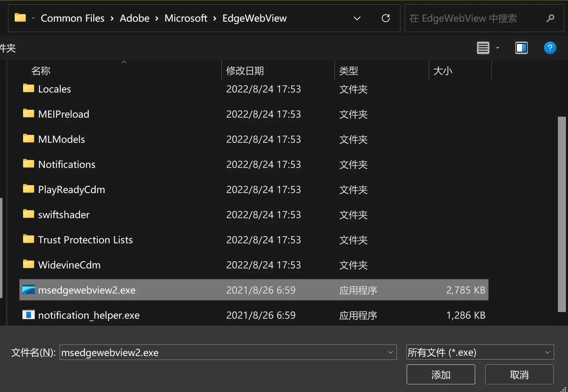This screenshot has width=568, height=392.
Task: Navigate to Adobe in breadcrumb path
Action: point(134,18)
